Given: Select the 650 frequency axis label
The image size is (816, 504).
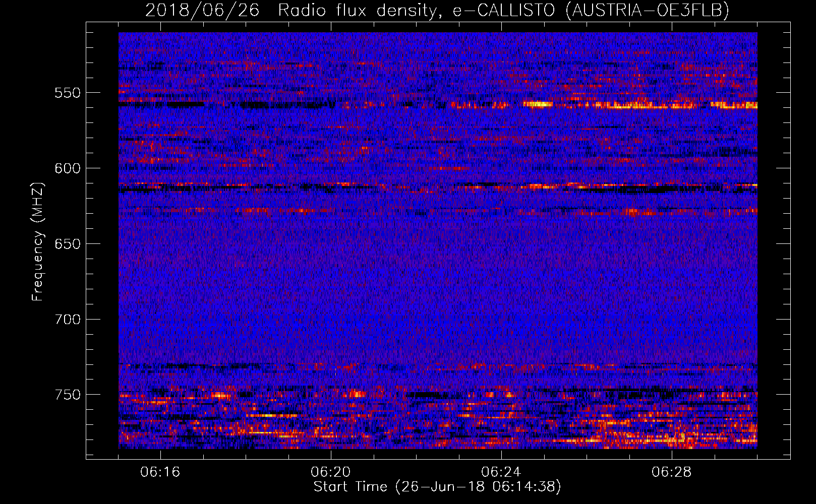Looking at the screenshot, I should [x=68, y=244].
